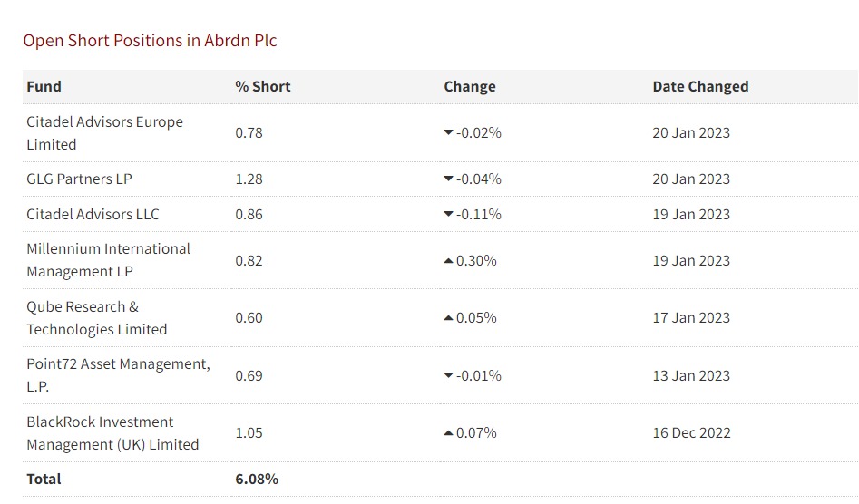Click the down arrow beside -0.01% change

point(448,376)
